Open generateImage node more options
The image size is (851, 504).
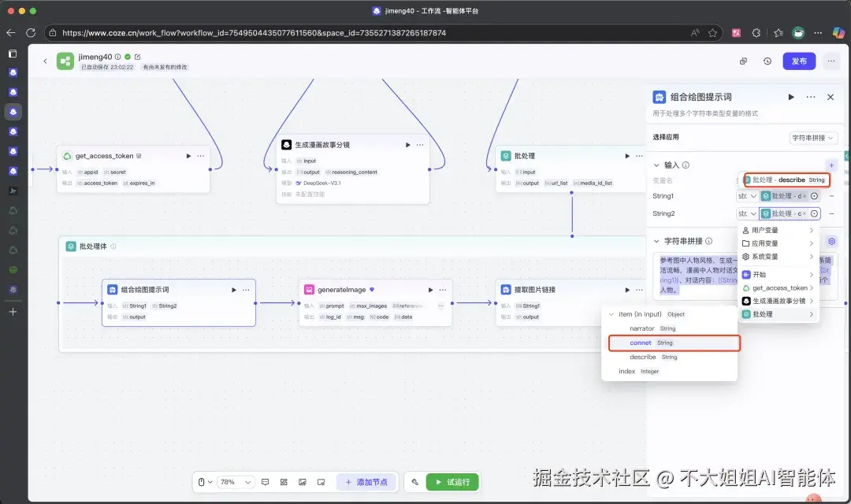pos(443,290)
